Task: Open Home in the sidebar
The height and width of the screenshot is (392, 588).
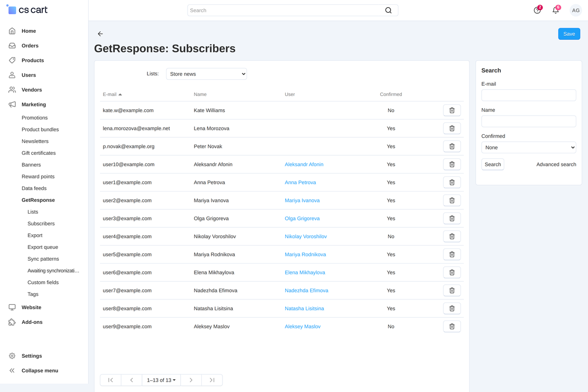Action: (28, 31)
